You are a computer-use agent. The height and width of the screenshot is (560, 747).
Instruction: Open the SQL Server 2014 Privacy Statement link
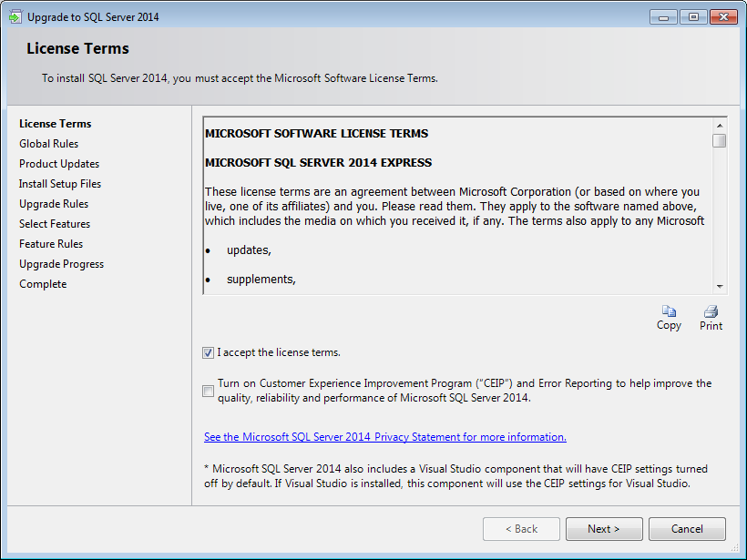point(385,437)
